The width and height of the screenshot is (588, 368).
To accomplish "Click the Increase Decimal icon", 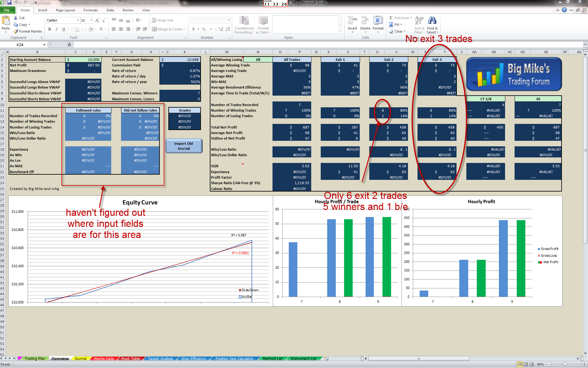I will pyautogui.click(x=221, y=29).
